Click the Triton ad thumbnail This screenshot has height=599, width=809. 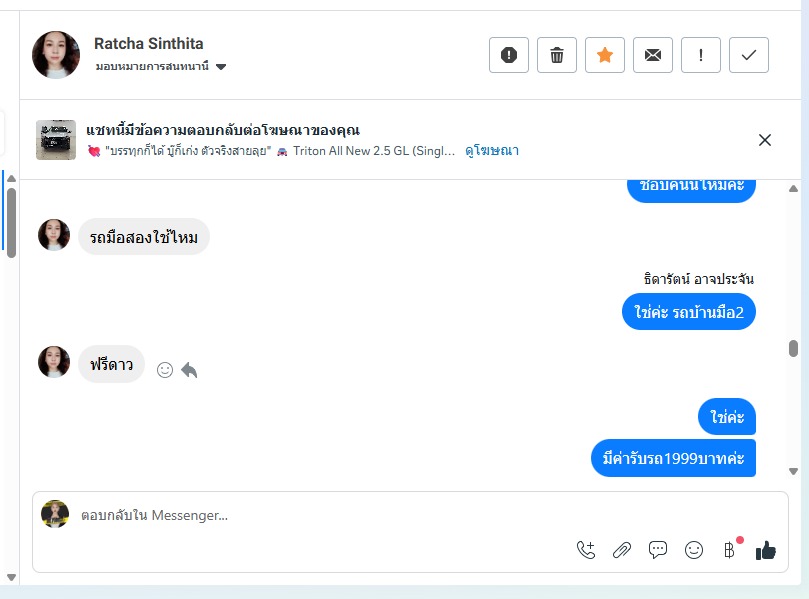tap(56, 140)
